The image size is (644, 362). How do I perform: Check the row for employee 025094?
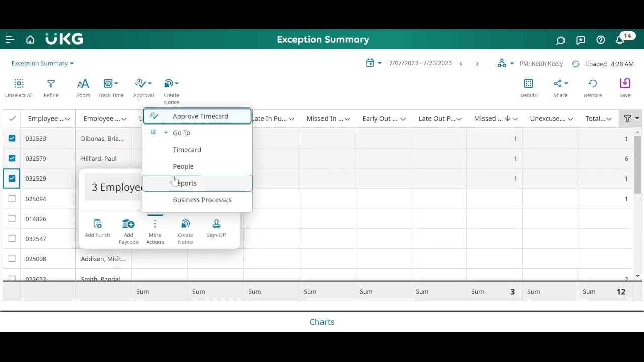[12, 199]
